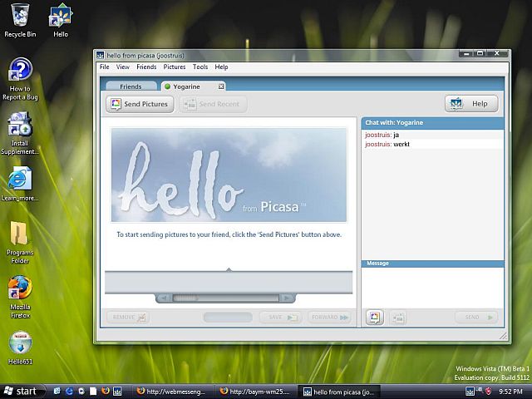Close the Yogarine tab

pos(221,86)
